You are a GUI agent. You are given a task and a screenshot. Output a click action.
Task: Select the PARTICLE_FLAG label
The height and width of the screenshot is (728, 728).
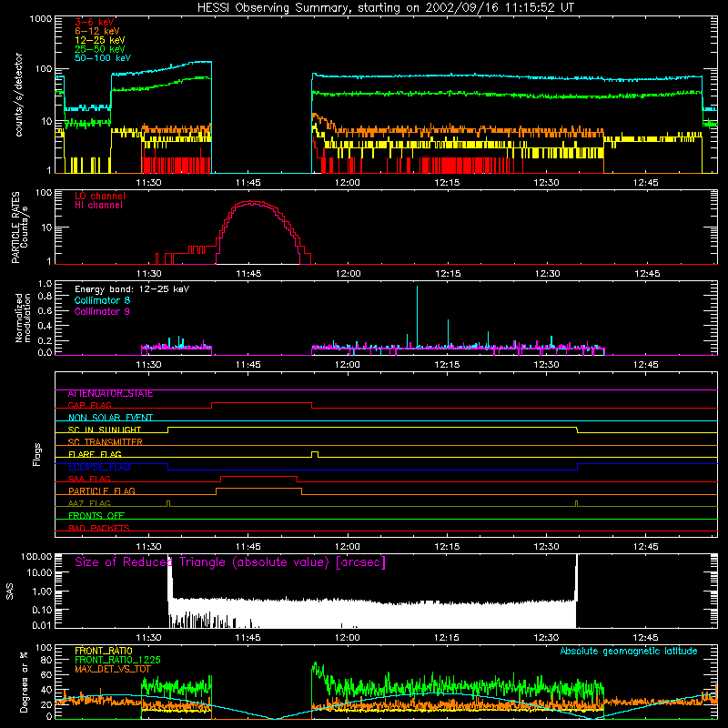[102, 491]
